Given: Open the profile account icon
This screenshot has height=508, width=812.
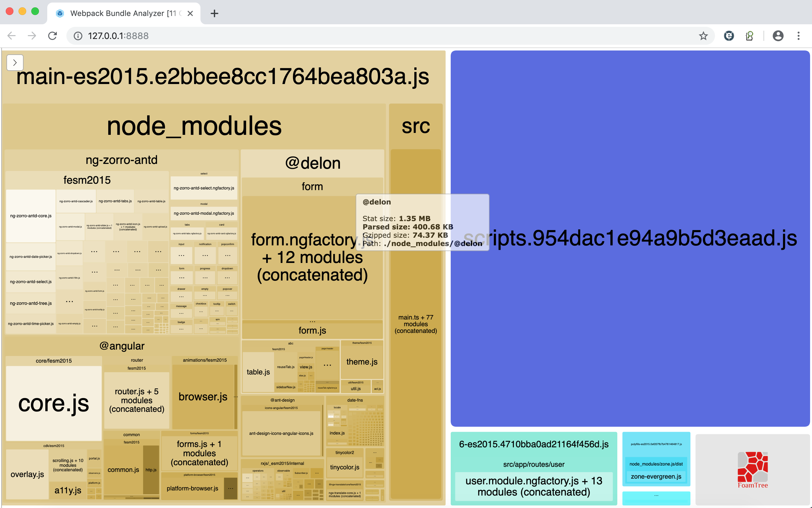Looking at the screenshot, I should (778, 35).
